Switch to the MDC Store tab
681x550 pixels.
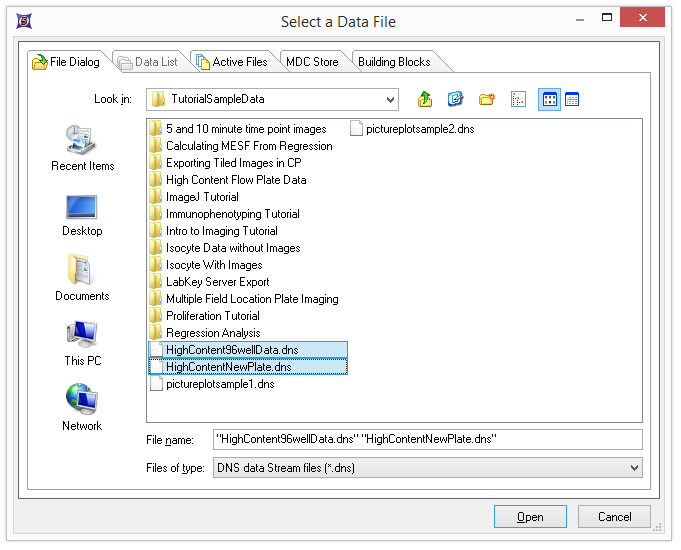312,62
